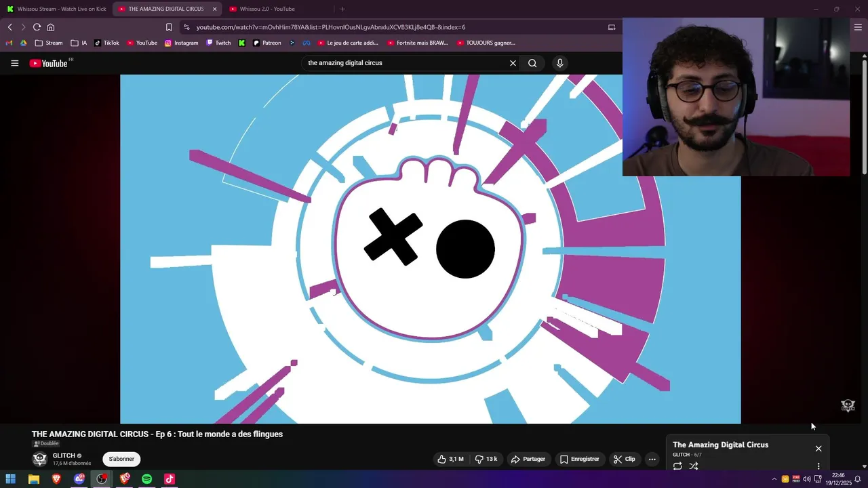Open the browser cast icon near the URL
The height and width of the screenshot is (488, 868).
click(x=612, y=27)
